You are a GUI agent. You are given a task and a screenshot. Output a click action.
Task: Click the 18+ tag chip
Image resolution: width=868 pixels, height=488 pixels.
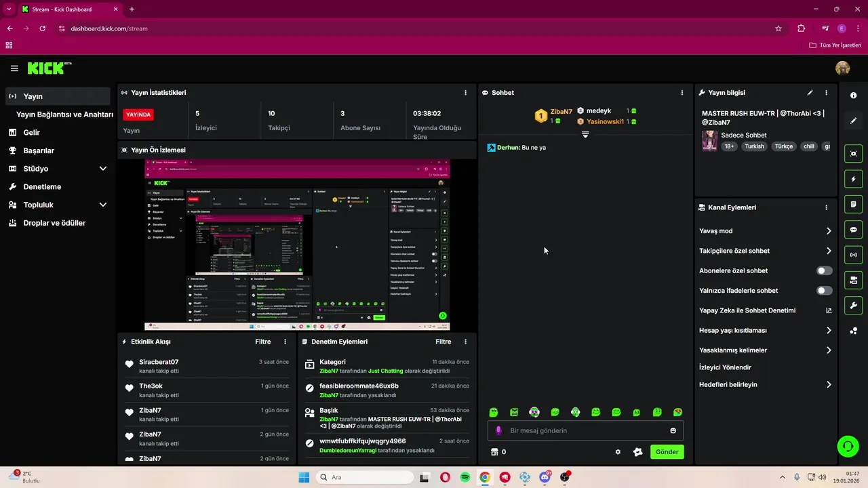[x=729, y=146]
